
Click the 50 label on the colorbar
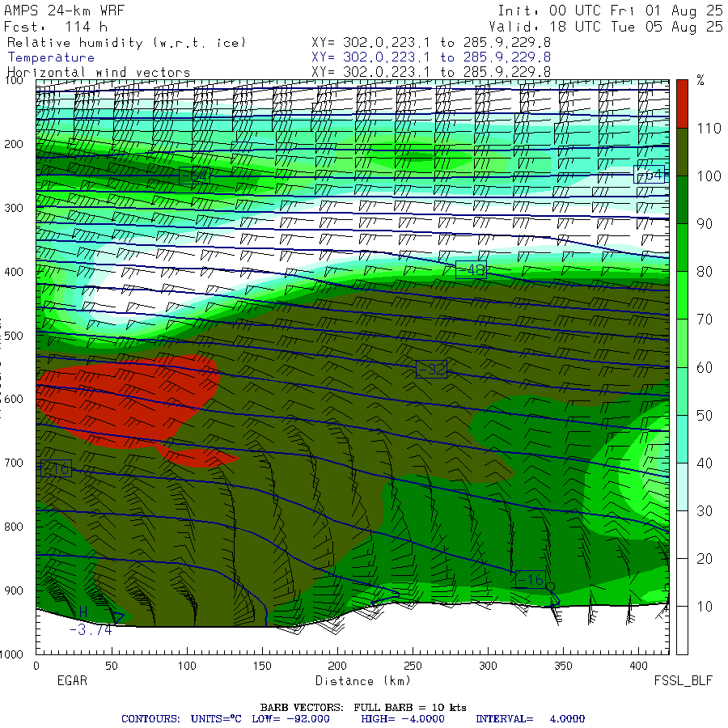tap(705, 416)
